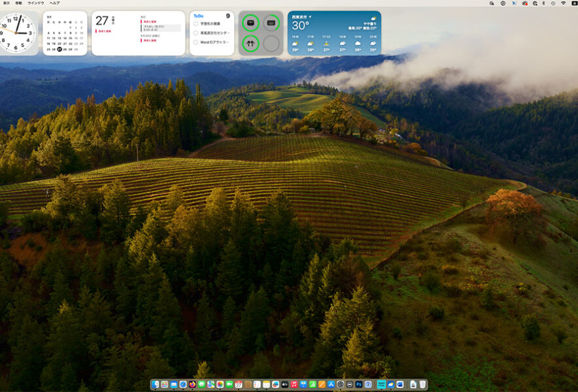This screenshot has height=392, width=578.
Task: Click the large 27 in the events widget
Action: click(102, 21)
